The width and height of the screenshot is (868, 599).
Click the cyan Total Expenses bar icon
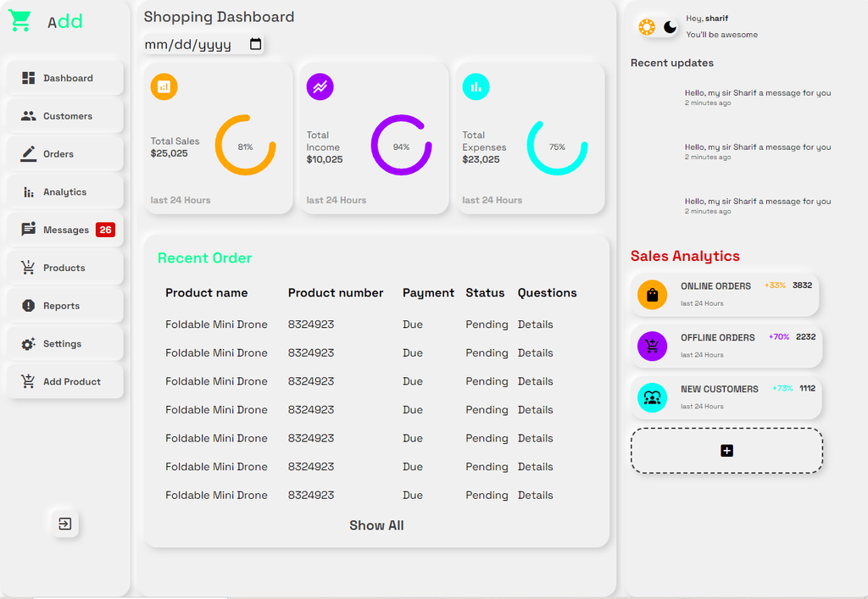point(476,86)
